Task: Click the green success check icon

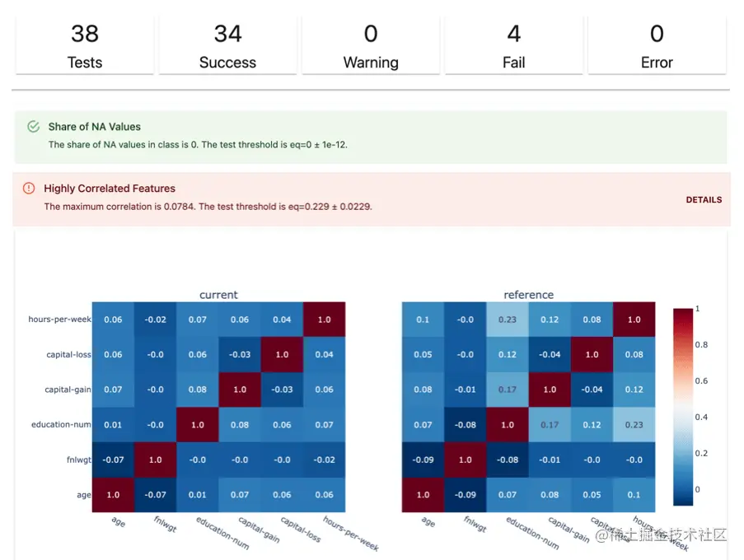Action: [34, 127]
